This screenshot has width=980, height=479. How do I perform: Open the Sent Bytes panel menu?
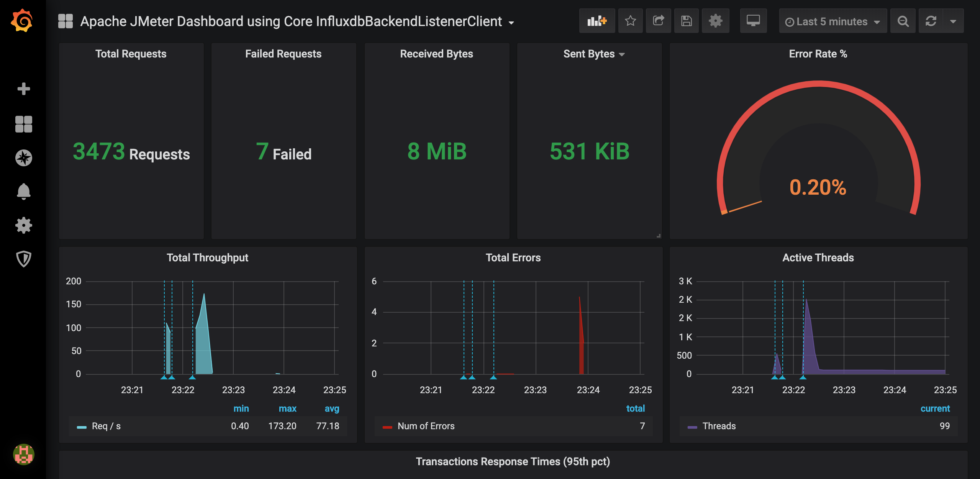pos(593,54)
